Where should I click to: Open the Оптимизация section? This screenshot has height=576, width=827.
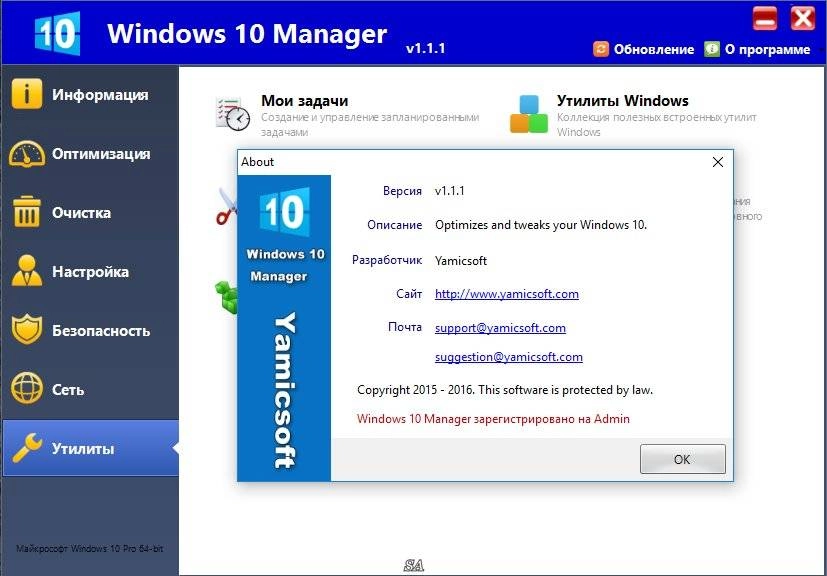[x=90, y=153]
